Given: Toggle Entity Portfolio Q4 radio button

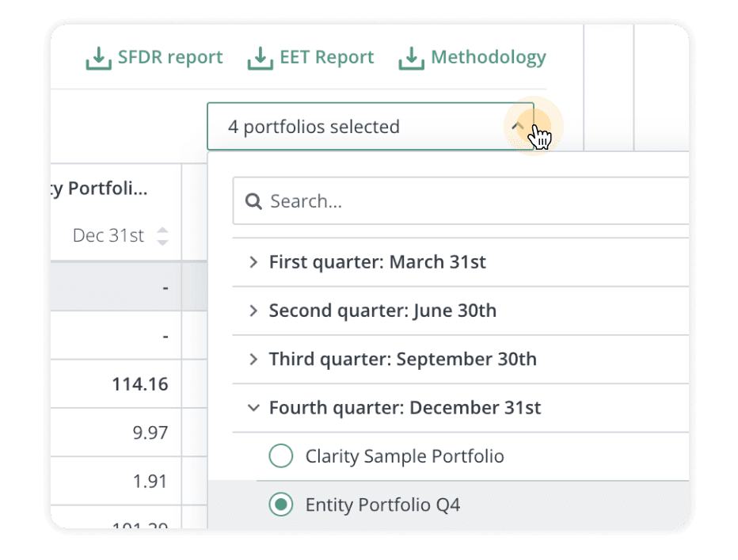Looking at the screenshot, I should [x=281, y=505].
